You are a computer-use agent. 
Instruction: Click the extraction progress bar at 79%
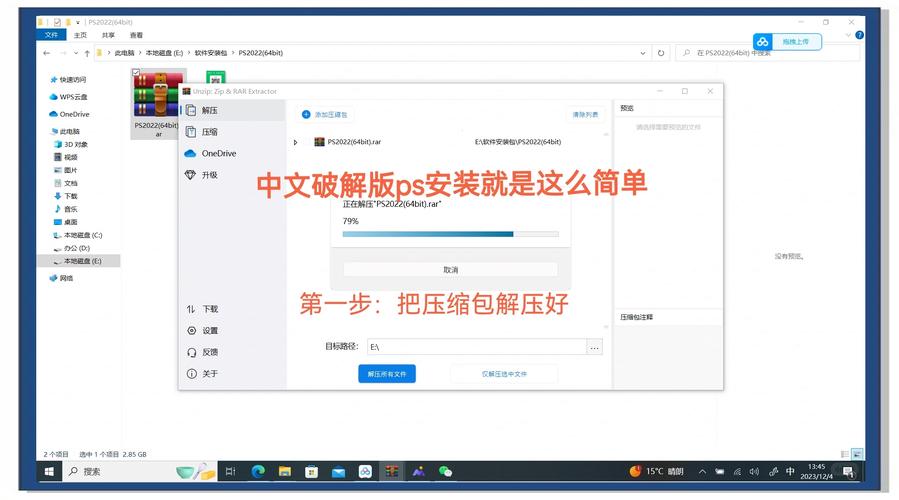(x=451, y=234)
